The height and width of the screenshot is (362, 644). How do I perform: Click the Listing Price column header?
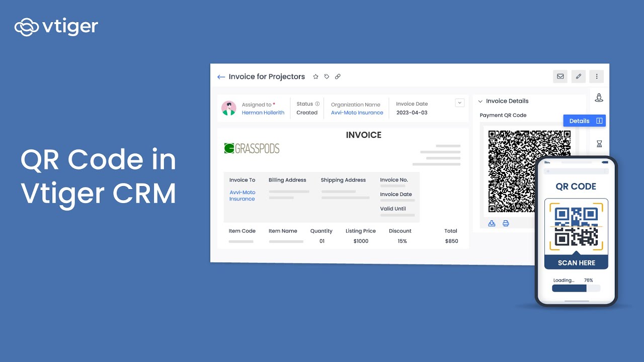(361, 231)
